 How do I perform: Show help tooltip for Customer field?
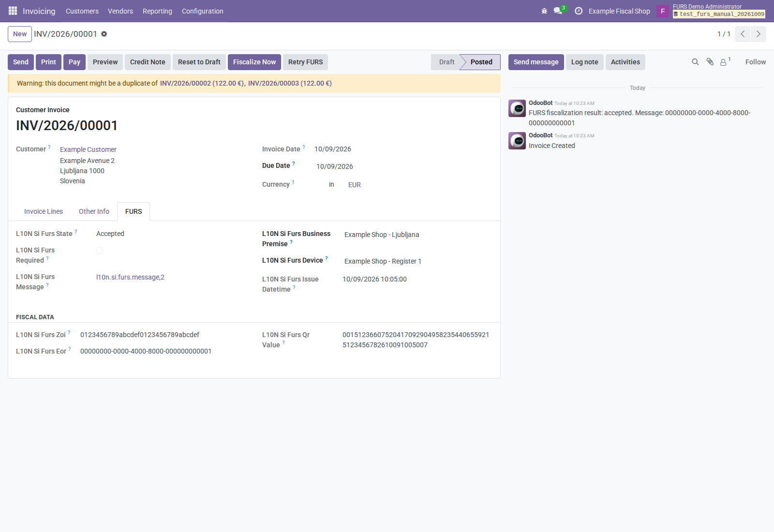point(49,147)
